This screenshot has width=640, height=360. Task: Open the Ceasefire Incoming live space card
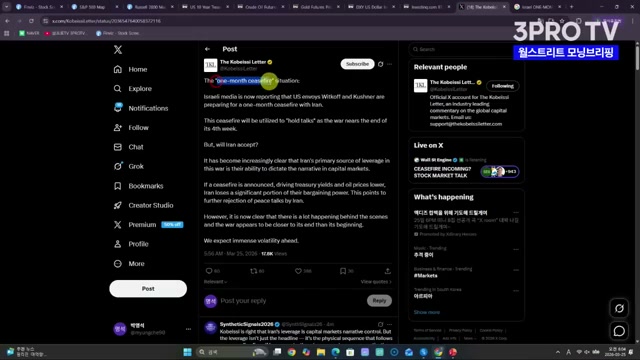466,168
